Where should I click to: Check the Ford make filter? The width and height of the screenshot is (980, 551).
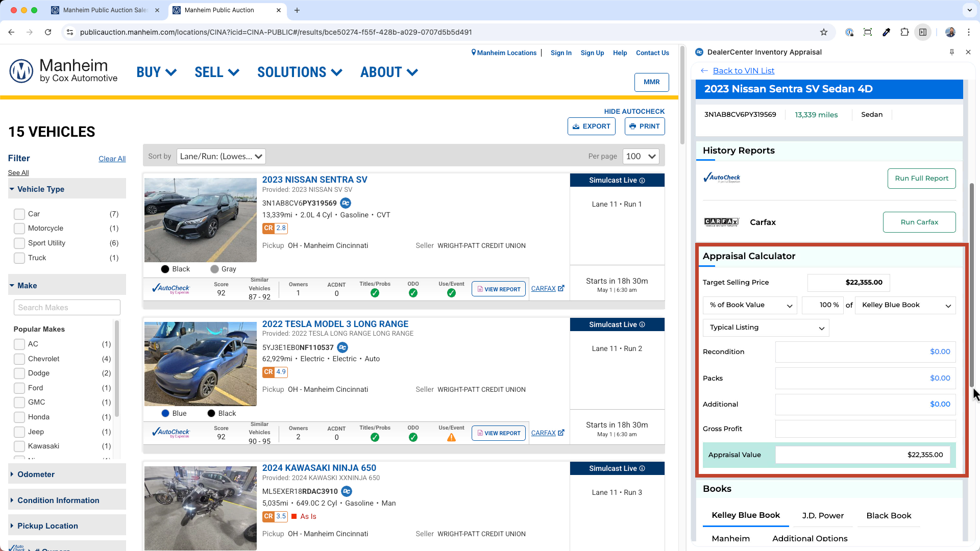click(x=19, y=388)
